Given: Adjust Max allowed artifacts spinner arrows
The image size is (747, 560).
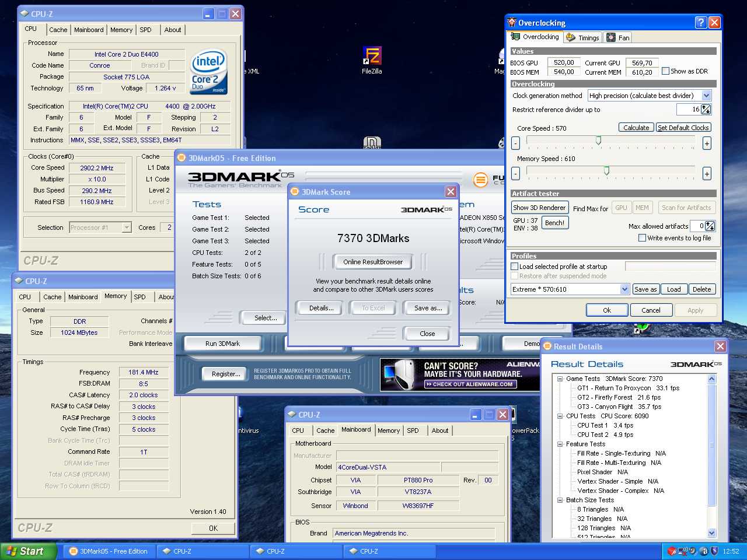Looking at the screenshot, I should 710,226.
